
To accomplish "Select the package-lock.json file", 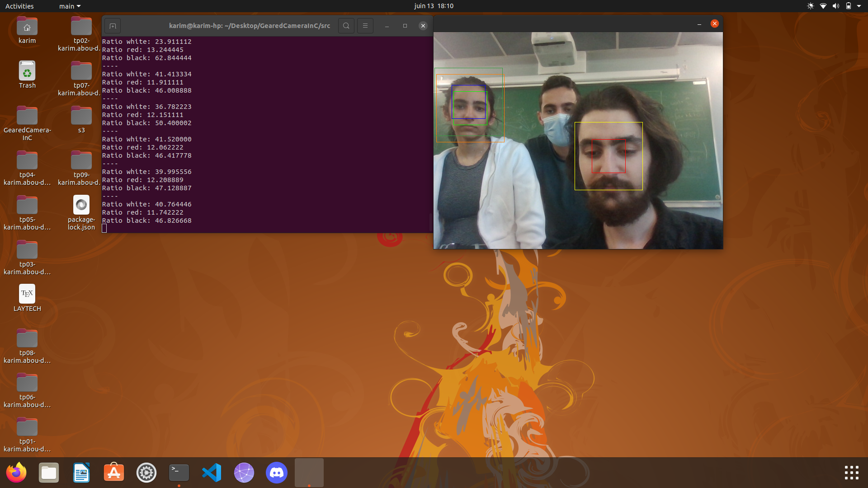I will (81, 206).
